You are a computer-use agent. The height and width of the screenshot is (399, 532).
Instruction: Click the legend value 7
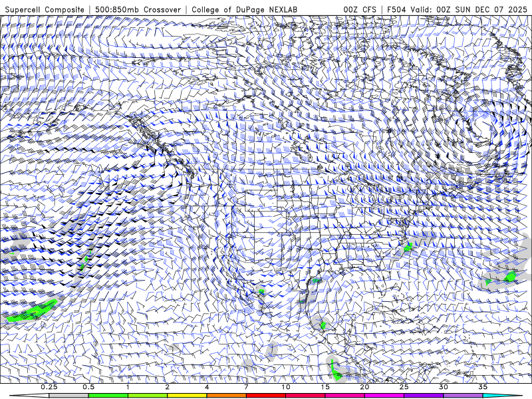(x=246, y=387)
